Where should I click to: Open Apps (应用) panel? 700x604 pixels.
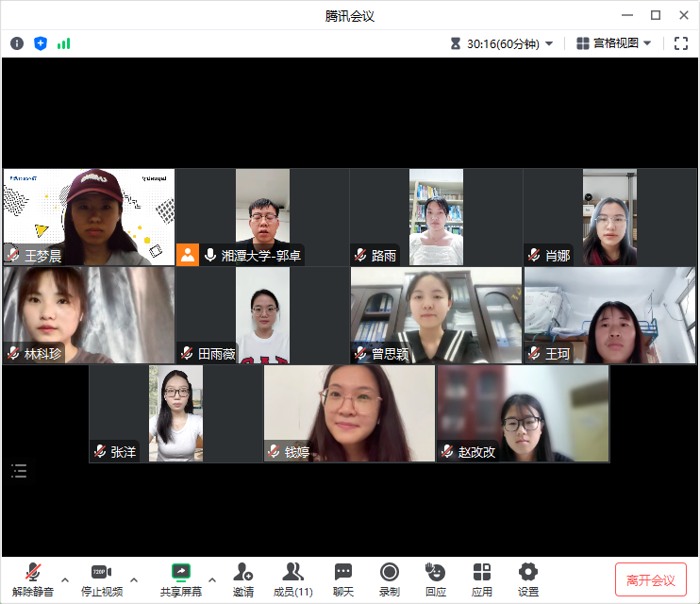[482, 579]
